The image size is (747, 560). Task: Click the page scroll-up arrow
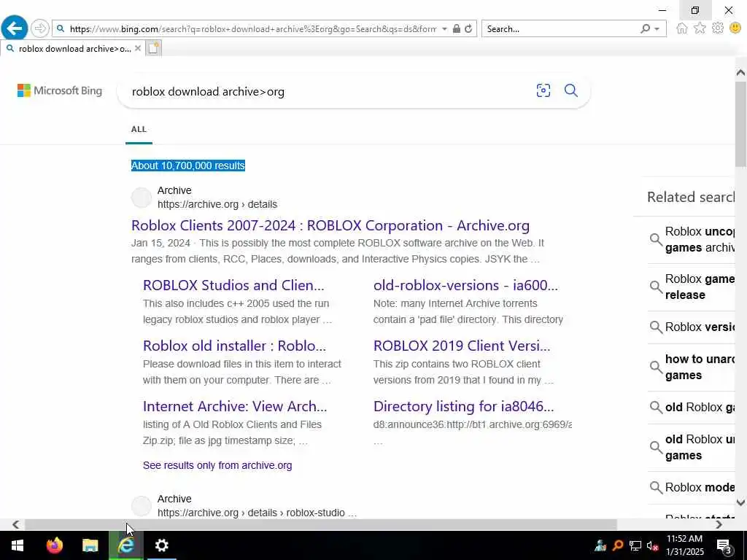tap(741, 72)
